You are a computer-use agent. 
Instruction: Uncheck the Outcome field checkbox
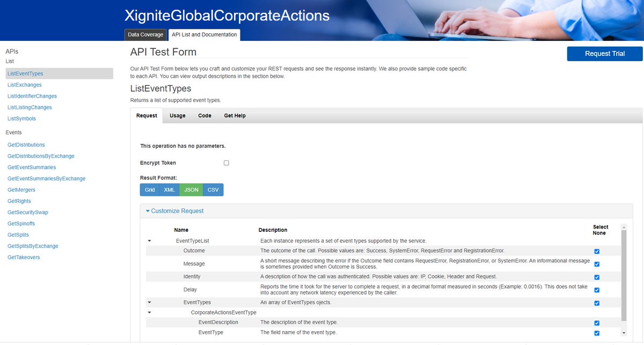(x=597, y=251)
